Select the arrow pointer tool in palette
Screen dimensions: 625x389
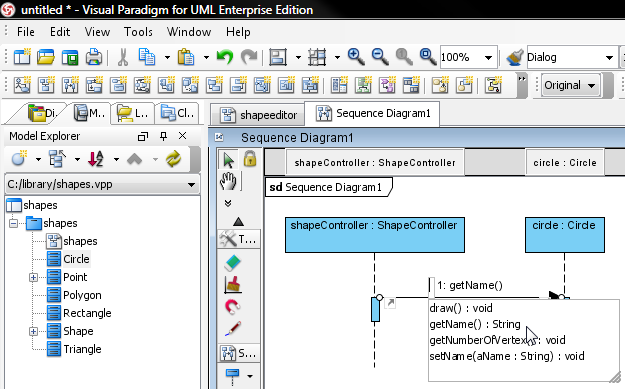(228, 160)
